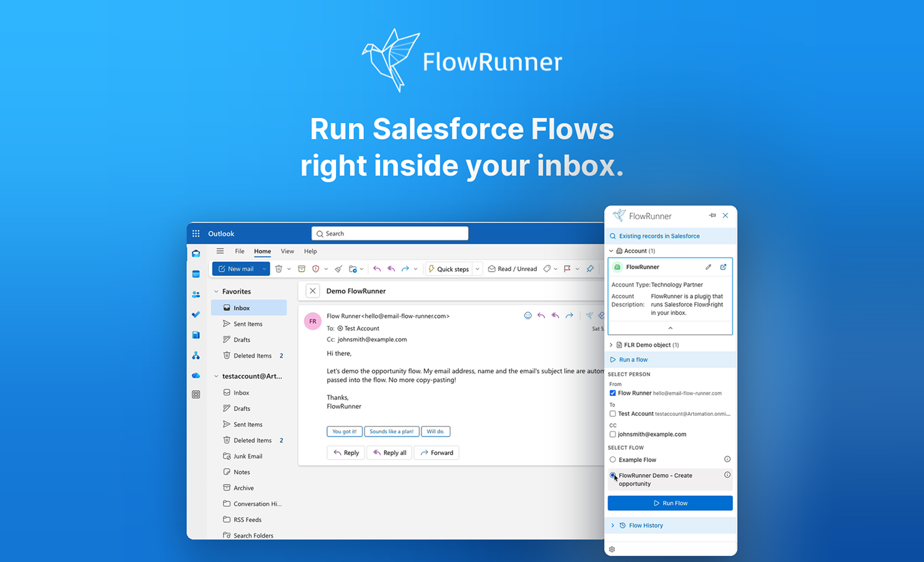Open Sent Items under Favorites
The height and width of the screenshot is (562, 924).
[248, 323]
